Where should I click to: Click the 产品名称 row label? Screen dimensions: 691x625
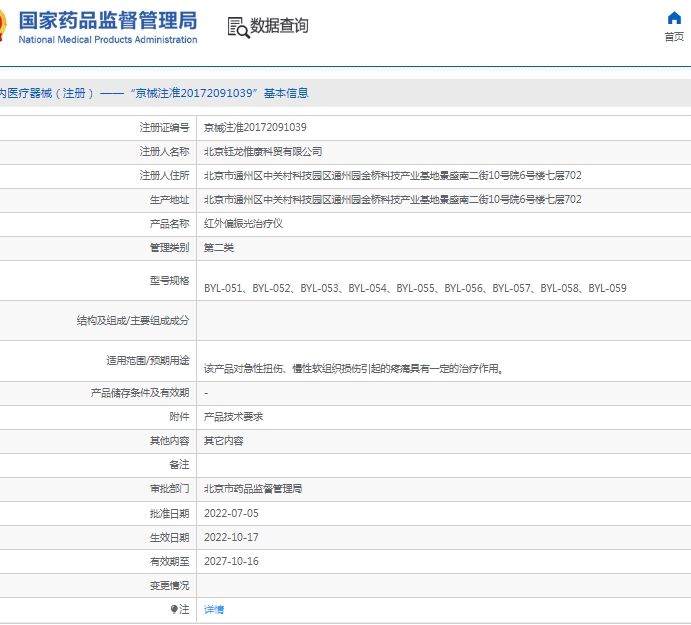coord(170,223)
